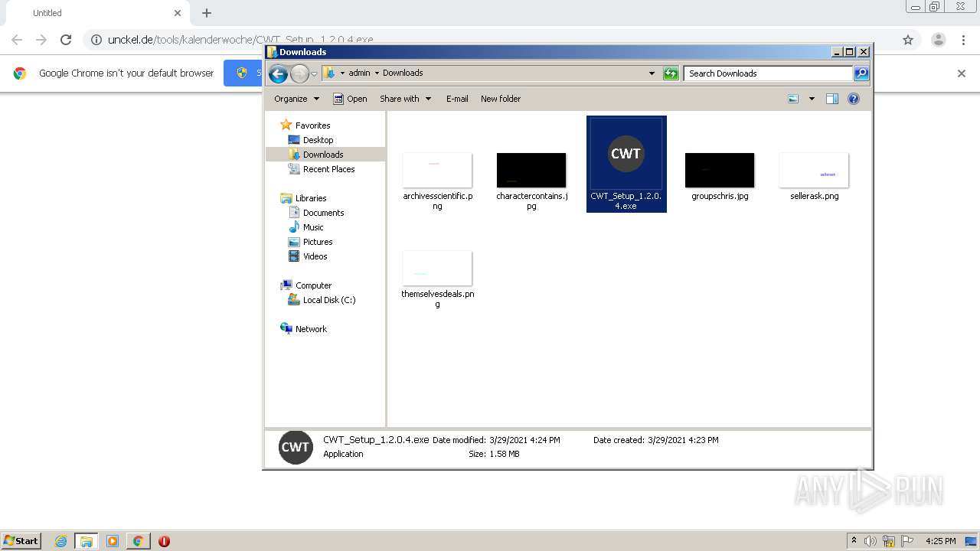Click the network tray icon
The width and height of the screenshot is (980, 551).
tap(889, 541)
